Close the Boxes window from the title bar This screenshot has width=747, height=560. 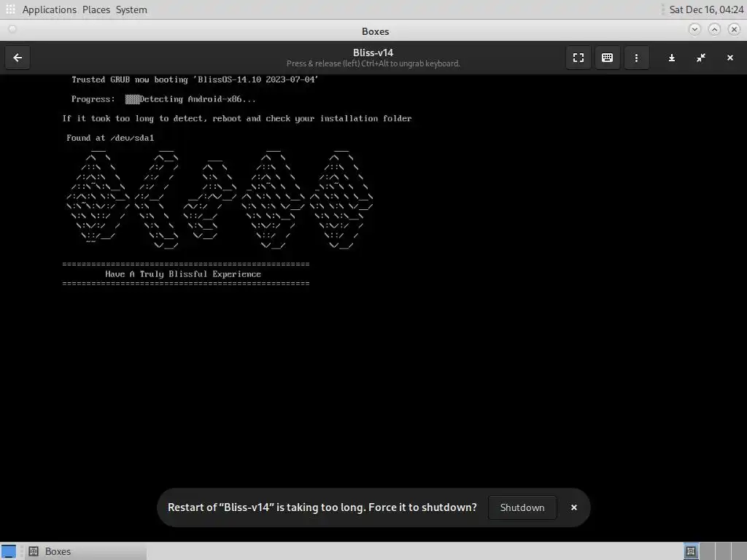[x=734, y=29]
